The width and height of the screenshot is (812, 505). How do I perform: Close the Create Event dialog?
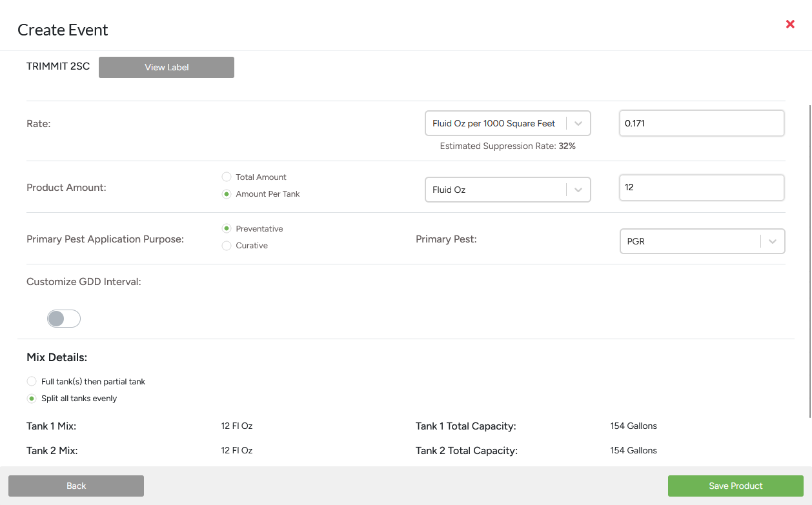point(790,25)
